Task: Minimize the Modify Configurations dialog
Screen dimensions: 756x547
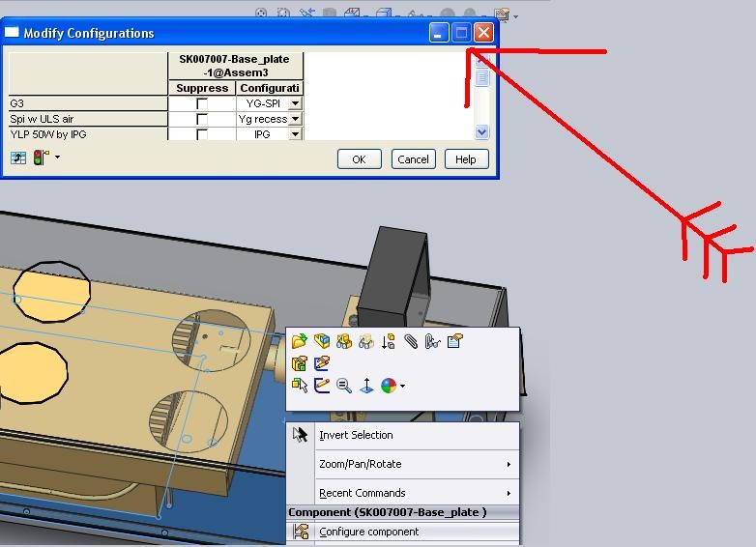Action: (x=439, y=33)
